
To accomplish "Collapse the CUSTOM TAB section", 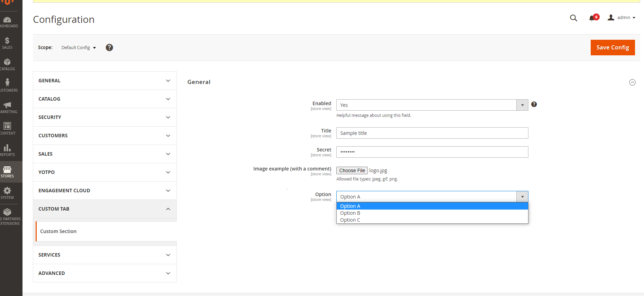I will pyautogui.click(x=105, y=209).
